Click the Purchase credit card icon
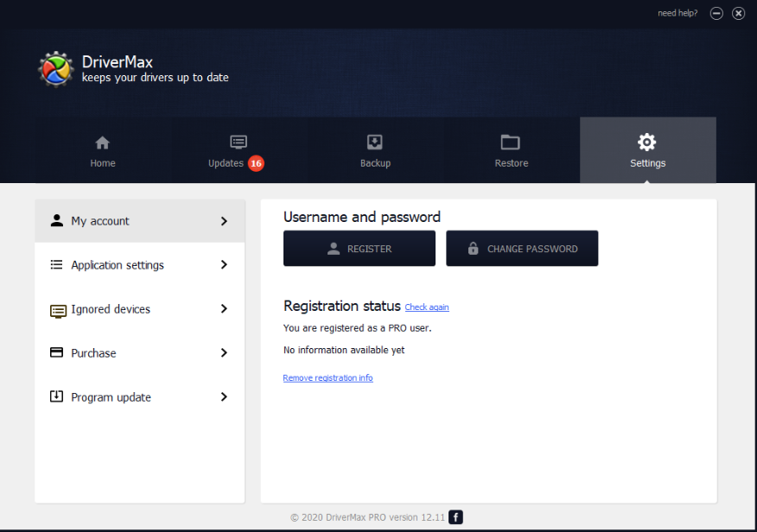 tap(56, 352)
